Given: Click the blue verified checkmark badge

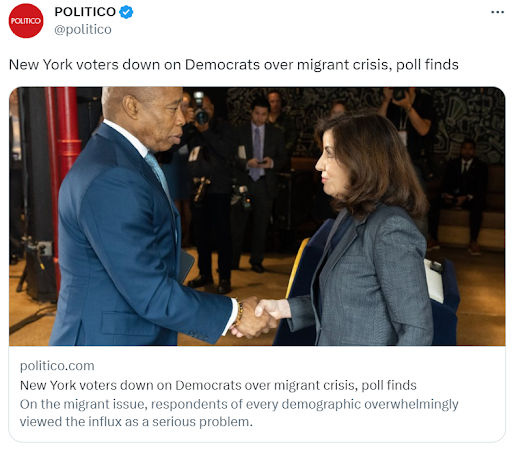Looking at the screenshot, I should click(126, 12).
